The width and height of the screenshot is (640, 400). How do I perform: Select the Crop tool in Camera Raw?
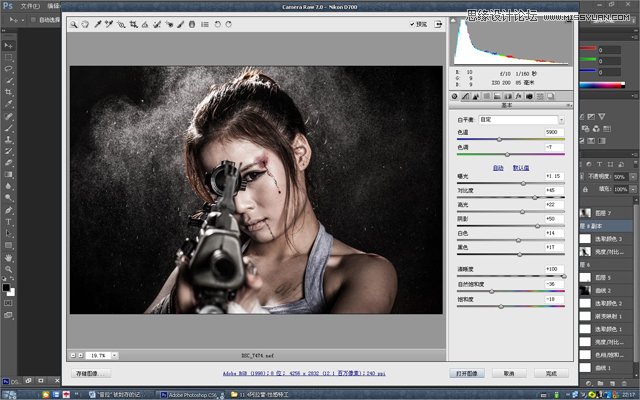[134, 24]
